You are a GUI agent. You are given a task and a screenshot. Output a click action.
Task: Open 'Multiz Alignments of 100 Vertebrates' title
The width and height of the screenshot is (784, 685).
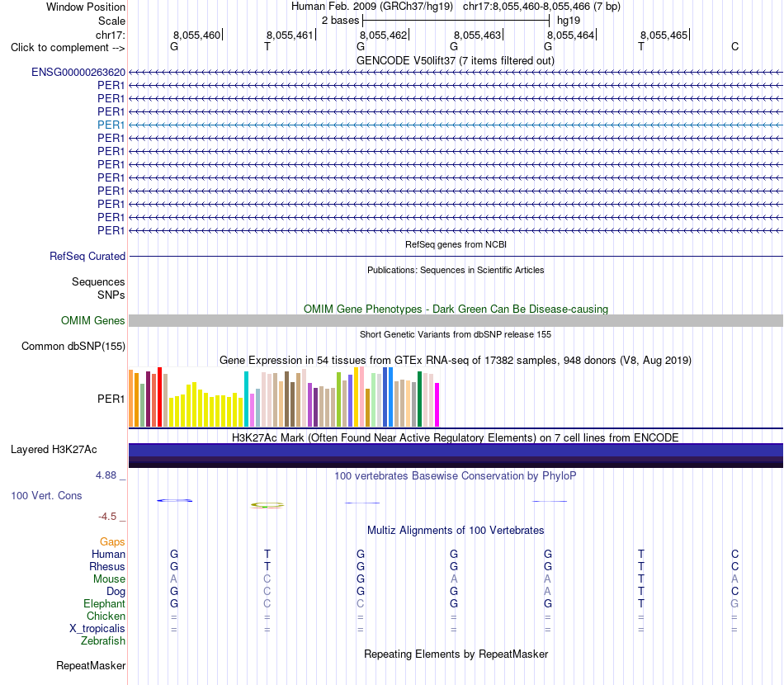456,530
